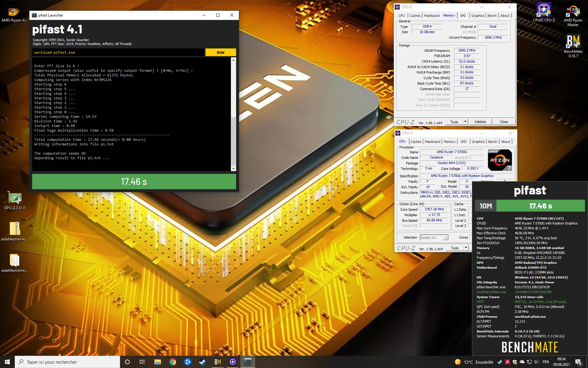
Task: Expand Tools dropdown arrow in lower CPU-Z
Action: (x=466, y=248)
